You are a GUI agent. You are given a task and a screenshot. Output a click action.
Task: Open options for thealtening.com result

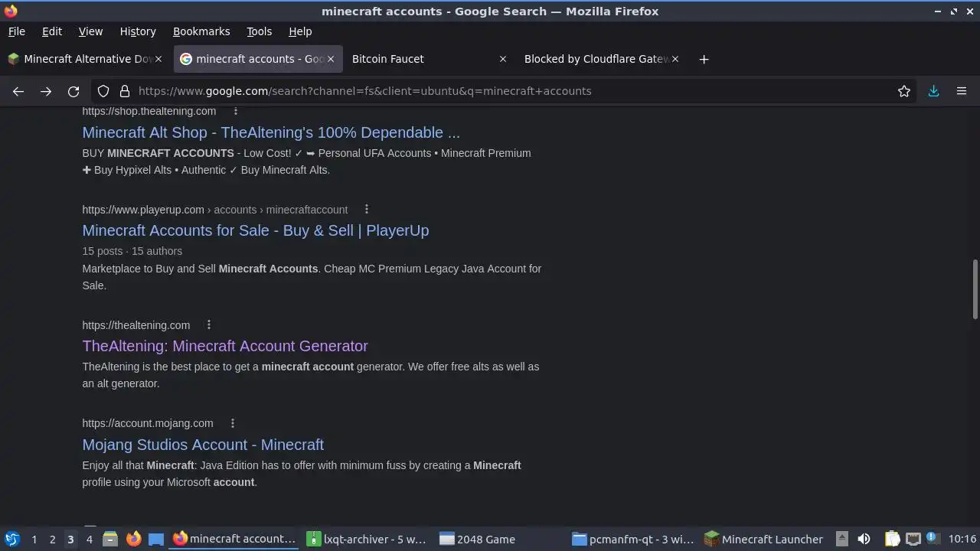click(x=209, y=324)
